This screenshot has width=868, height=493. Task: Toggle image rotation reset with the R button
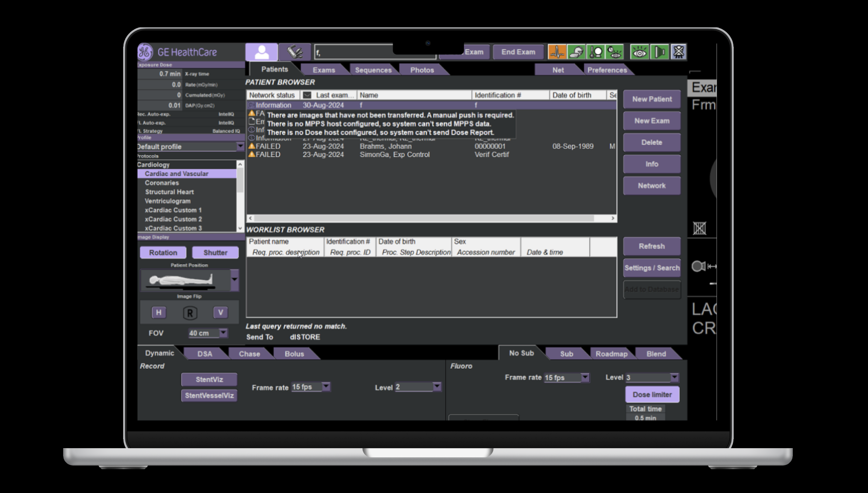tap(190, 312)
